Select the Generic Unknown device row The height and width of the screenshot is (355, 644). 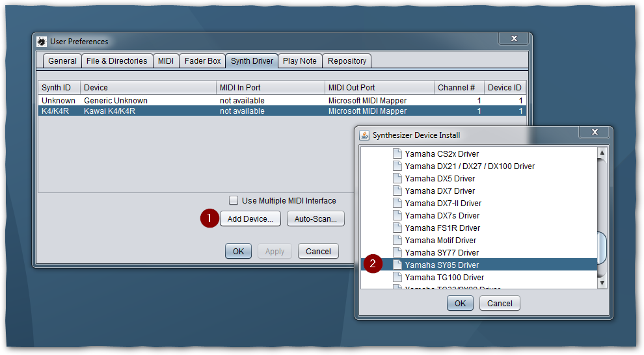coord(282,101)
